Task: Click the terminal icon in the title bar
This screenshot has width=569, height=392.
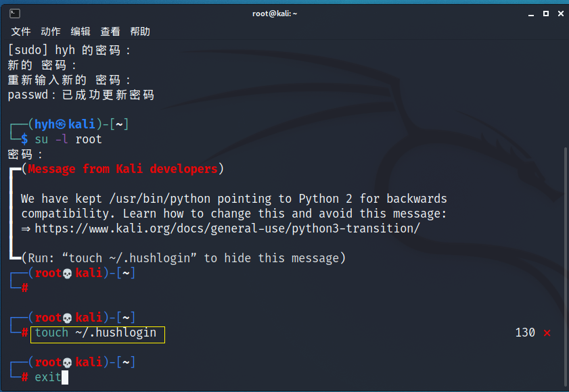Action: point(15,14)
